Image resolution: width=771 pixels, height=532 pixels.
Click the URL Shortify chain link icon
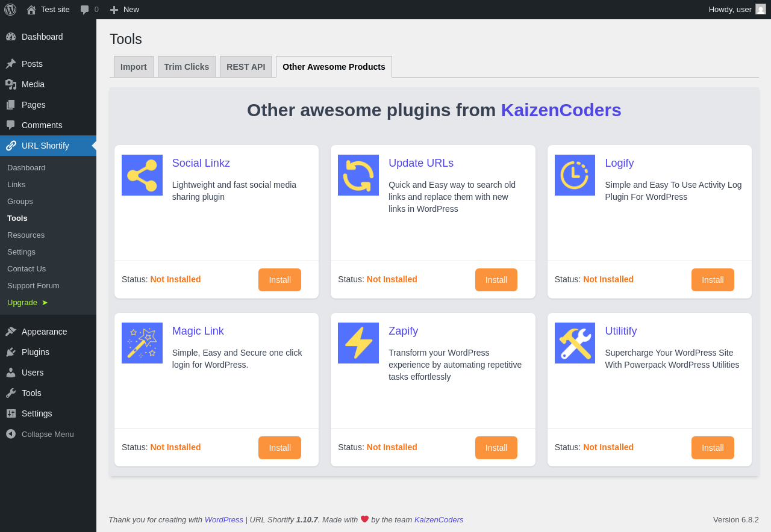(x=11, y=146)
